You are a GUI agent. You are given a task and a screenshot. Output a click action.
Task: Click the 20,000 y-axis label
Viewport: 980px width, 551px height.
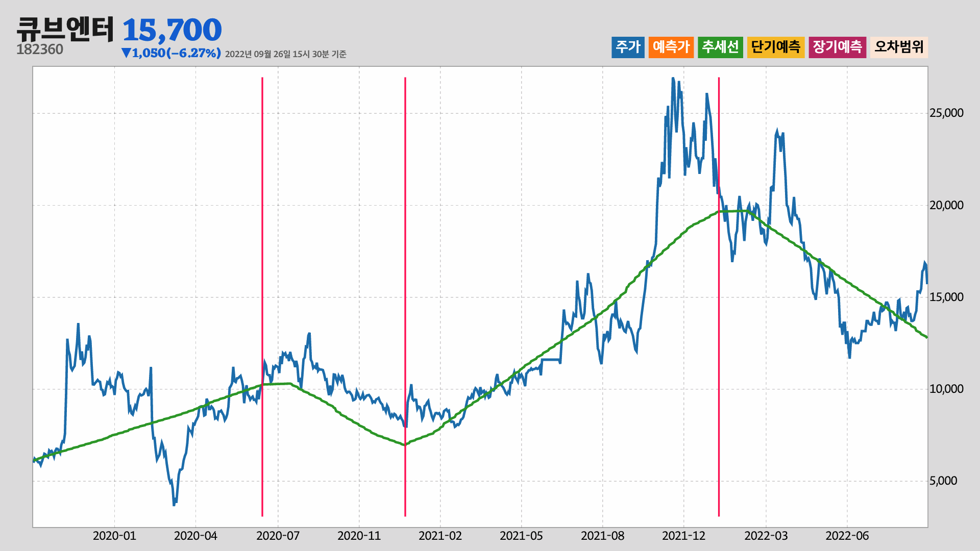[946, 205]
